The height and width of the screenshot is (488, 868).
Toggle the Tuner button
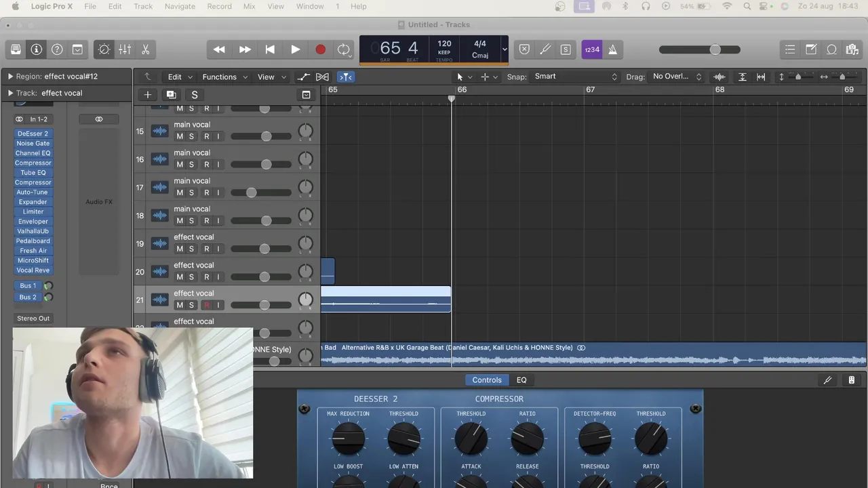click(x=545, y=49)
